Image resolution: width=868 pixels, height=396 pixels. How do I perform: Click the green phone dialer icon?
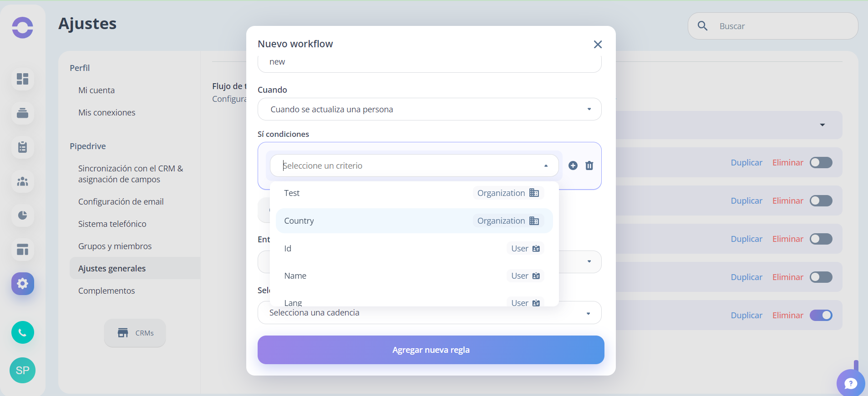coord(22,332)
